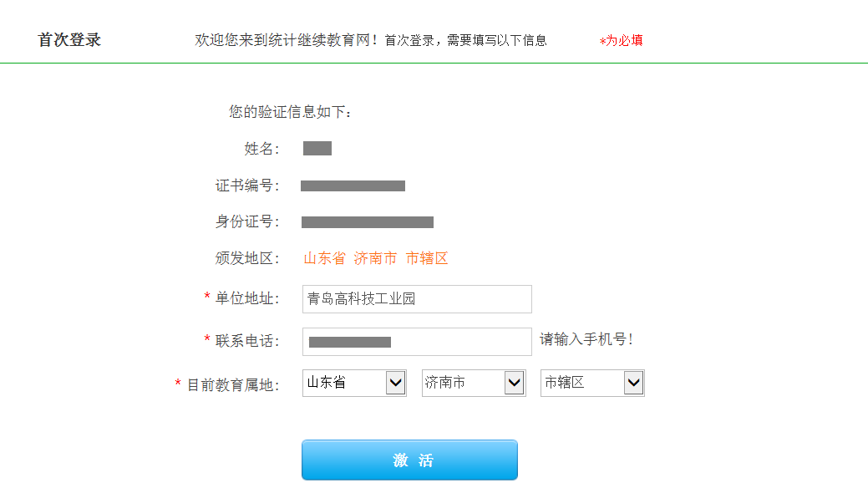Open the 山东省 province dropdown
This screenshot has width=868, height=483.
click(x=354, y=383)
